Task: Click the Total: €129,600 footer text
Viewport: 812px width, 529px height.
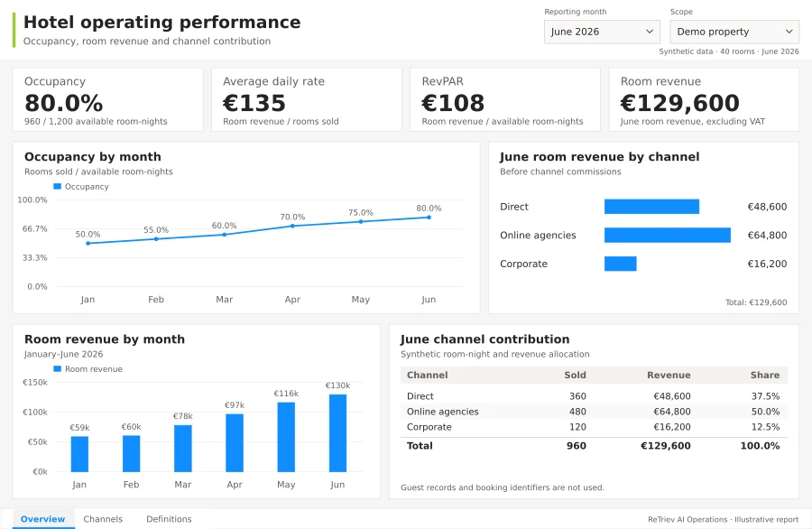Action: [756, 302]
